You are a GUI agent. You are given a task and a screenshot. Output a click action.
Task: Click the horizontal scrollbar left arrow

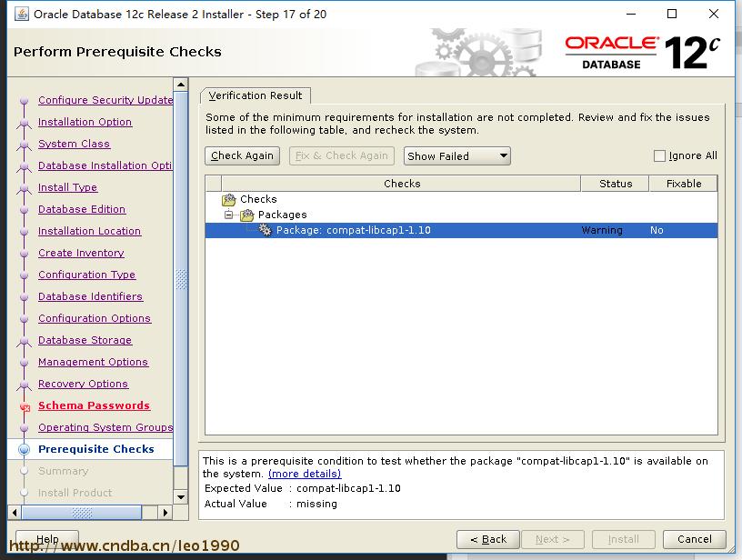[x=15, y=512]
